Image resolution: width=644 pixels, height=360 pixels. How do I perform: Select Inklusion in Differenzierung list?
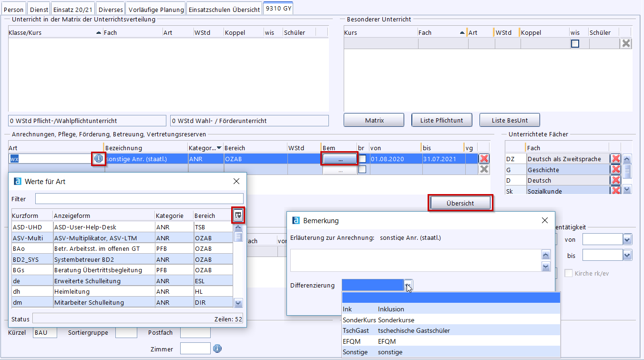[451, 309]
